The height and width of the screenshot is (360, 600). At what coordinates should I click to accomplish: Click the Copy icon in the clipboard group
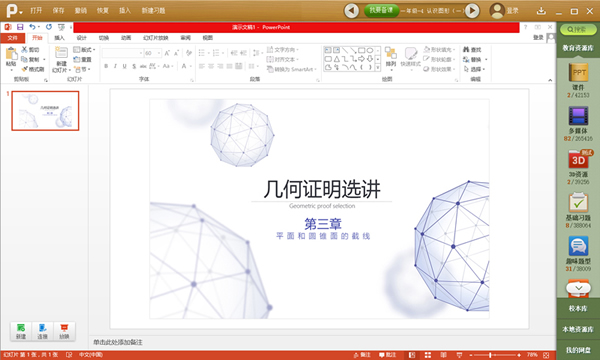tap(24, 59)
